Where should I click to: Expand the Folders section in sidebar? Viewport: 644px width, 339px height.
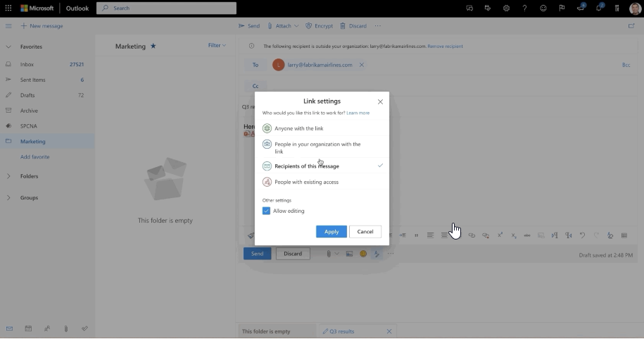click(29, 176)
